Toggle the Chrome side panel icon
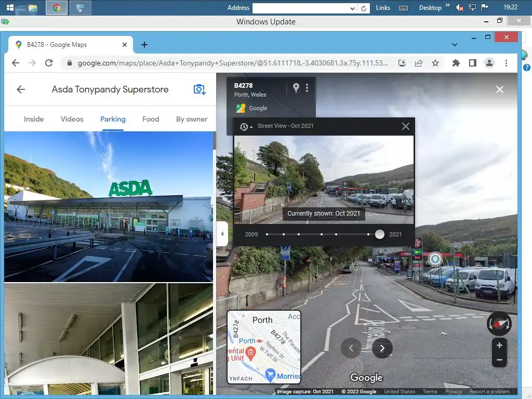This screenshot has width=532, height=399. [x=473, y=63]
